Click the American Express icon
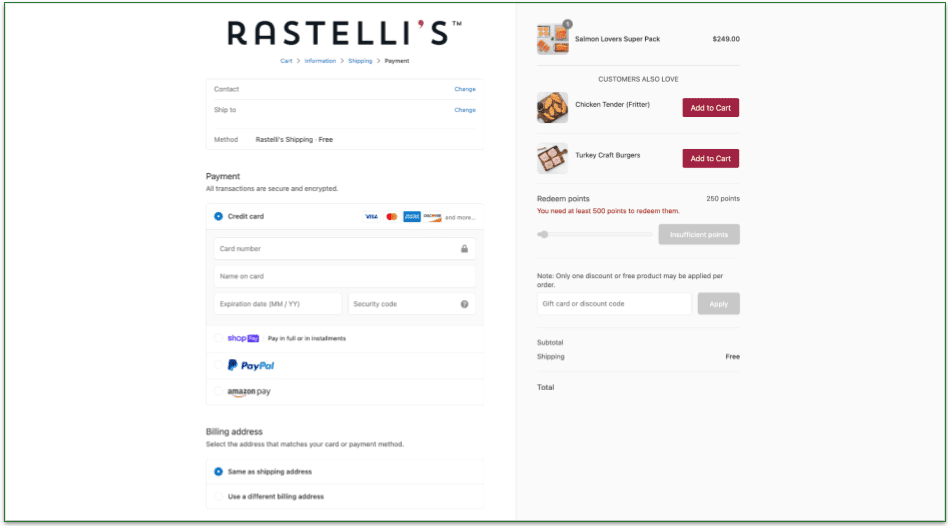 pos(412,216)
